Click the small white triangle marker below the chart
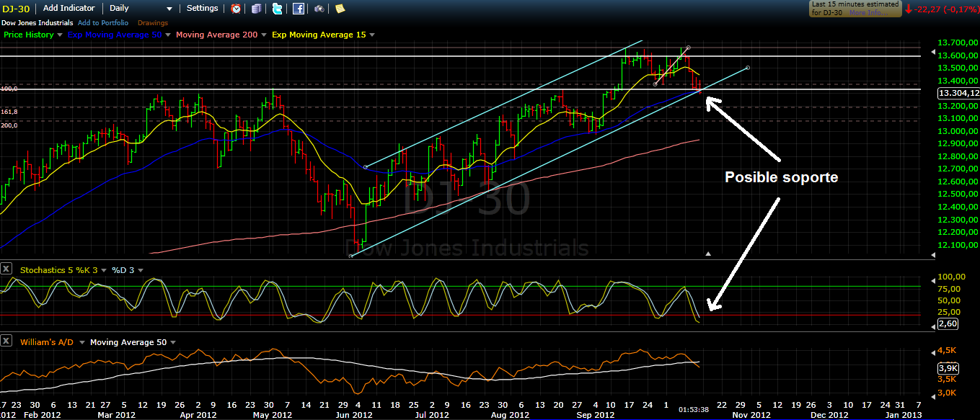This screenshot has width=980, height=420. (x=708, y=254)
